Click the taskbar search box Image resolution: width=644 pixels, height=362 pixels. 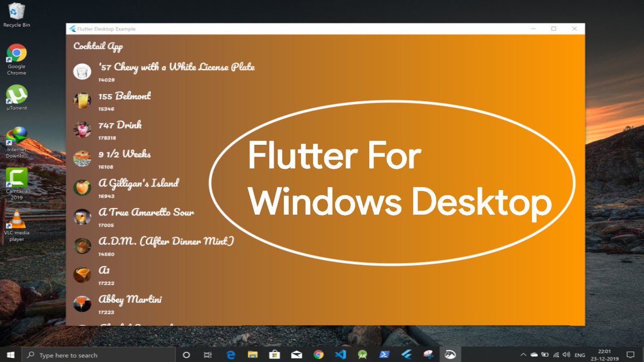click(x=98, y=354)
